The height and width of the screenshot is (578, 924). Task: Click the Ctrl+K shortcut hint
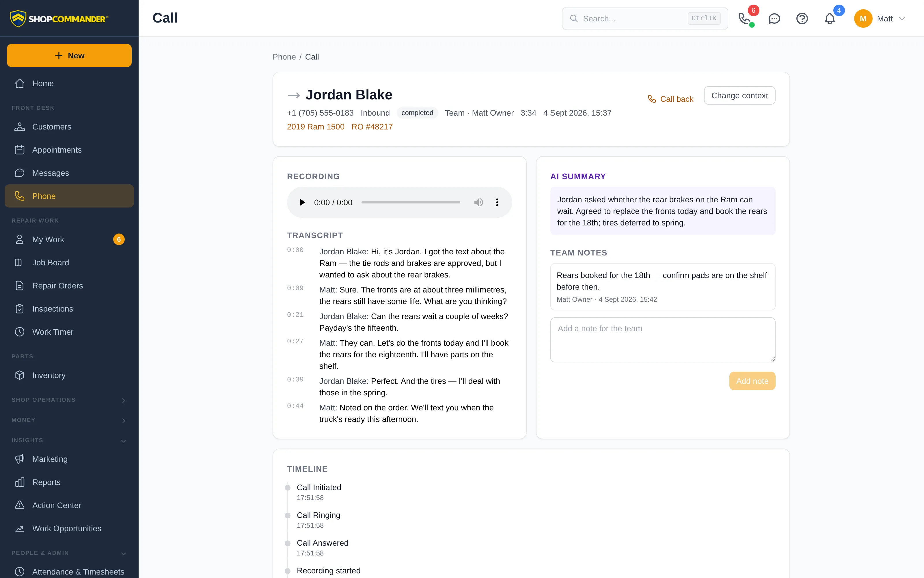(704, 18)
